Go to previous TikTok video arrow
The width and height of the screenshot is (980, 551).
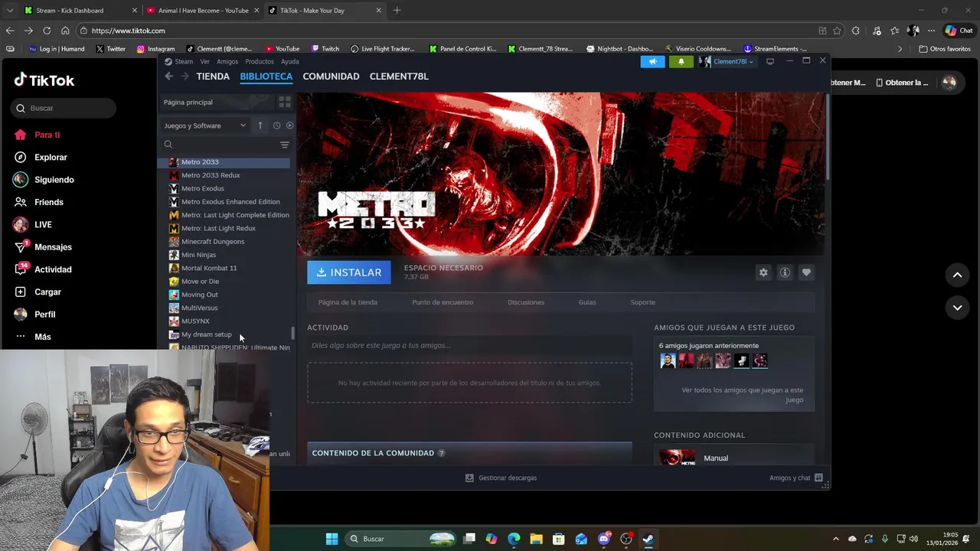957,275
